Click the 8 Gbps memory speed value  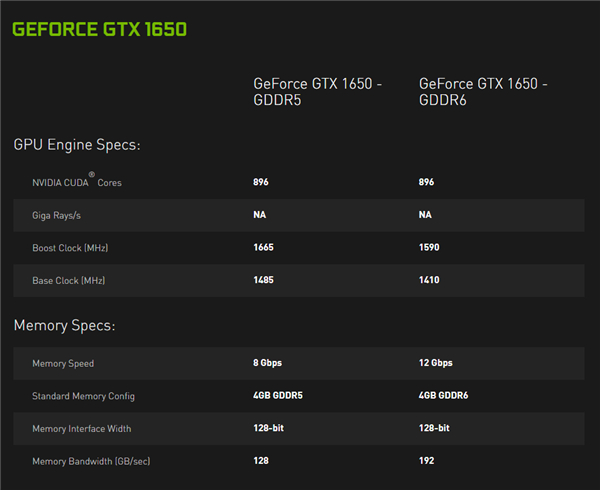click(267, 363)
